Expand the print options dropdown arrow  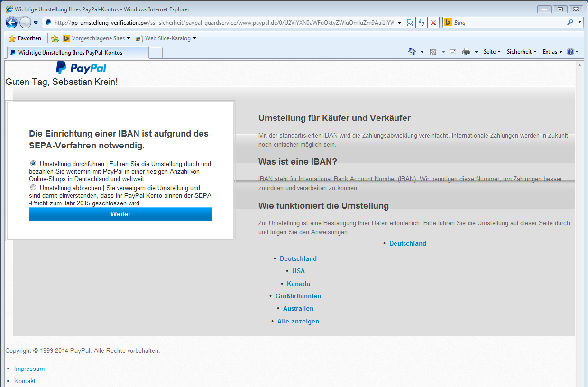[476, 52]
